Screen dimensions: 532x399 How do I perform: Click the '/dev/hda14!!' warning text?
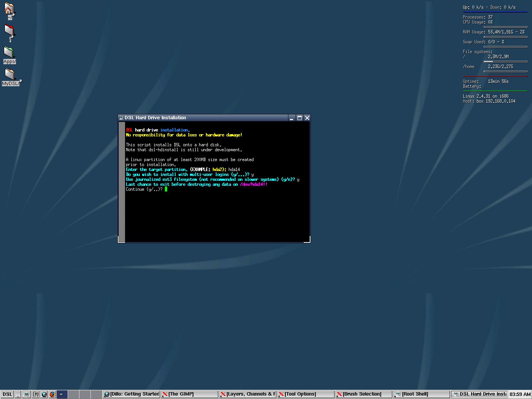tap(253, 184)
